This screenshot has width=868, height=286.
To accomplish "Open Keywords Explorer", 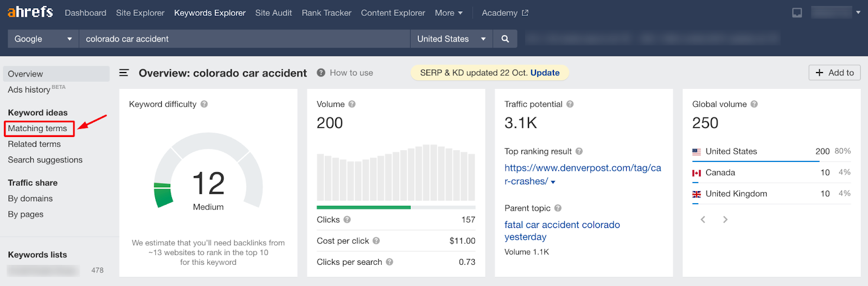I will 210,13.
